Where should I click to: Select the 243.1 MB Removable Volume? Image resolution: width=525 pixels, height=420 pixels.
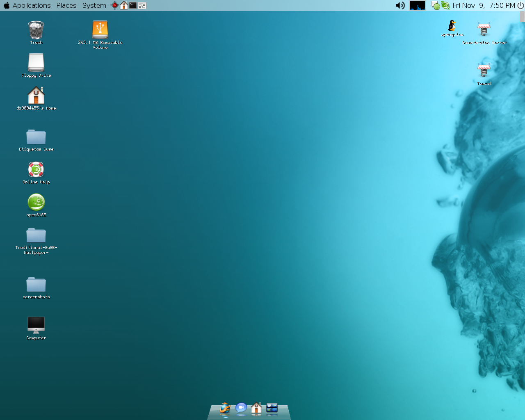100,34
